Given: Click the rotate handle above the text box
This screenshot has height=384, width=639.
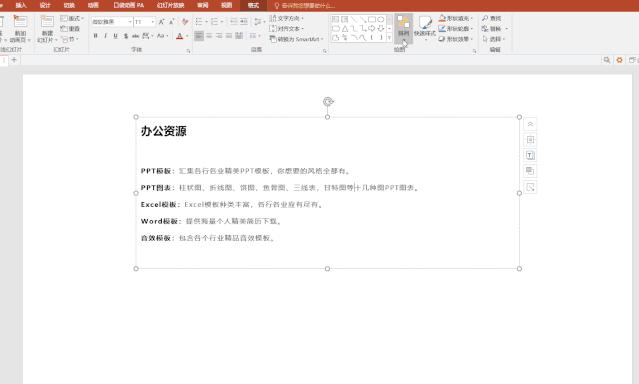Looking at the screenshot, I should pos(328,102).
